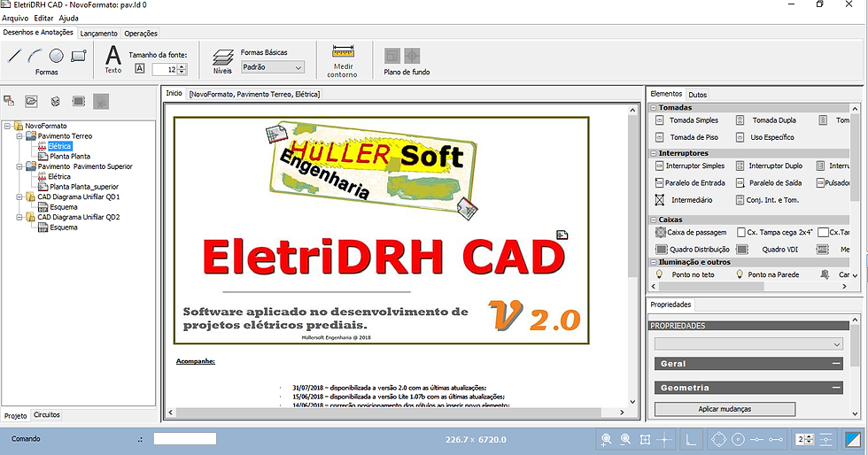This screenshot has height=455, width=868.
Task: Insert an Interruptor Duplo element
Action: [770, 166]
